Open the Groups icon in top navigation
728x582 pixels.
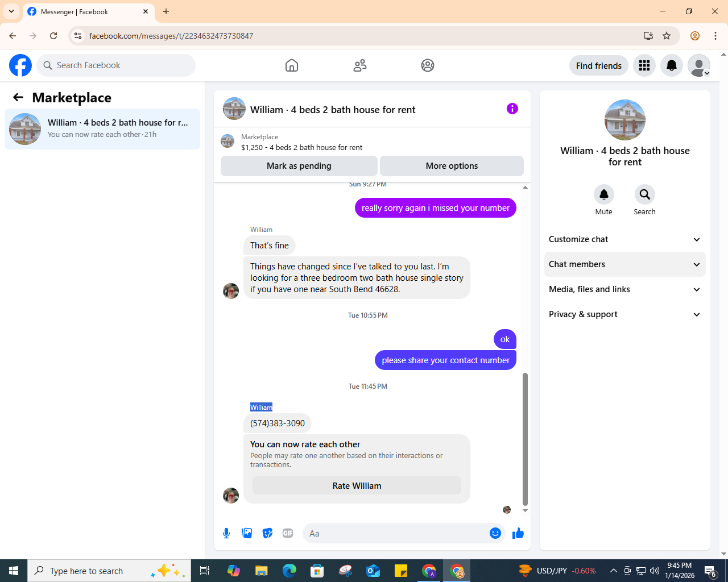point(428,65)
